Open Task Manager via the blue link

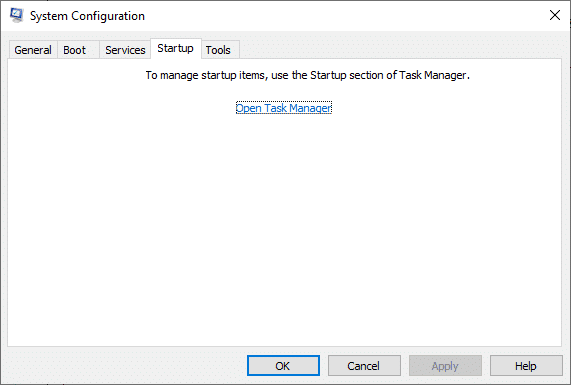coord(284,108)
